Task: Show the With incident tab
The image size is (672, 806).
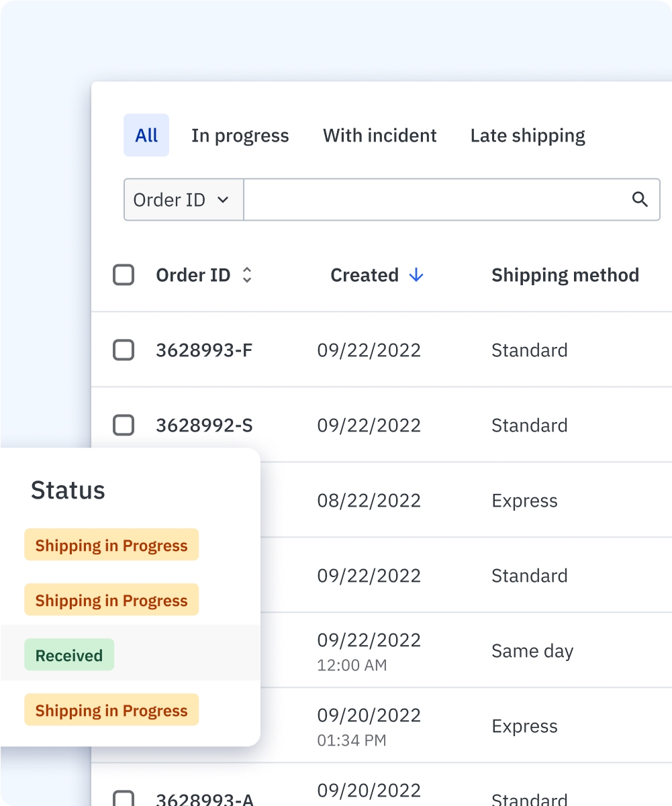Action: pyautogui.click(x=379, y=136)
